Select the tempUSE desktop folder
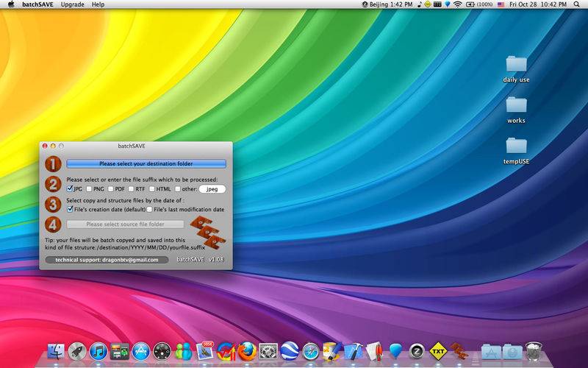Viewport: 588px width, 368px height. coord(517,151)
